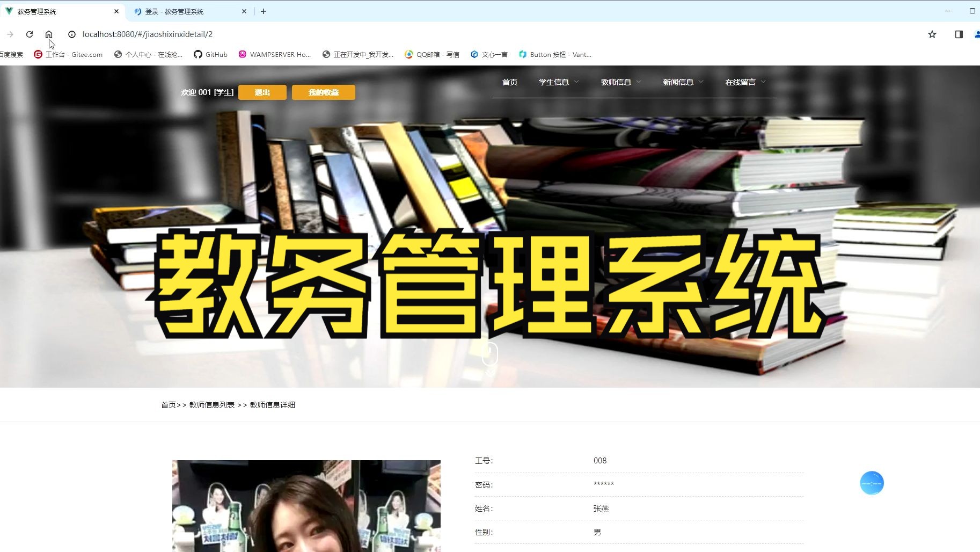The image size is (980, 552).
Task: Click the 教师信息列表 breadcrumb link
Action: [212, 405]
